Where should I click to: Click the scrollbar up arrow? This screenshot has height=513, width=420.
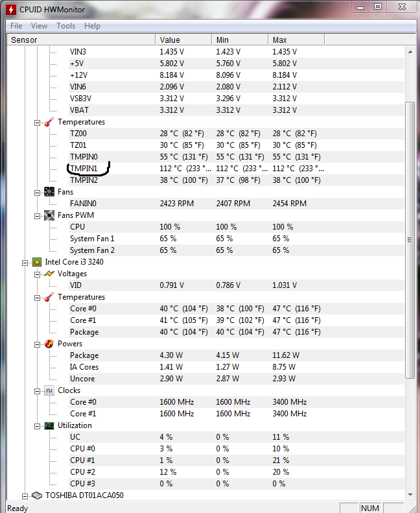(410, 52)
